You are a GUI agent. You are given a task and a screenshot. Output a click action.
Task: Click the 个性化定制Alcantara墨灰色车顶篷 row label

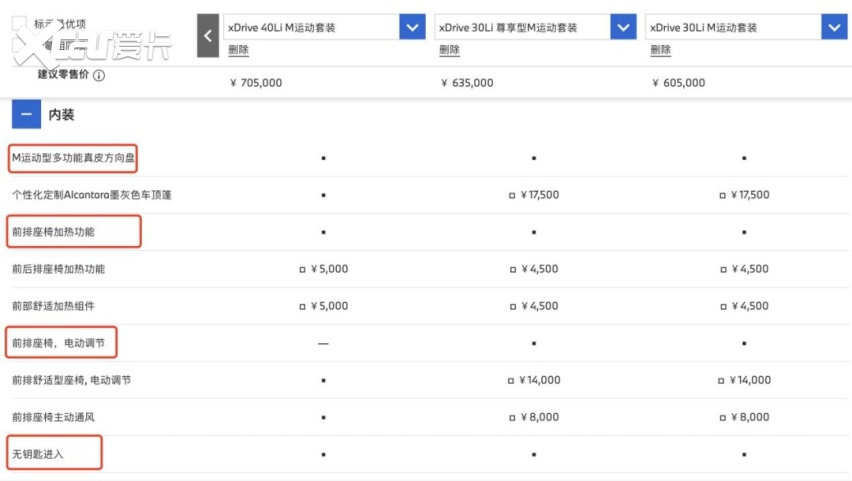(91, 195)
